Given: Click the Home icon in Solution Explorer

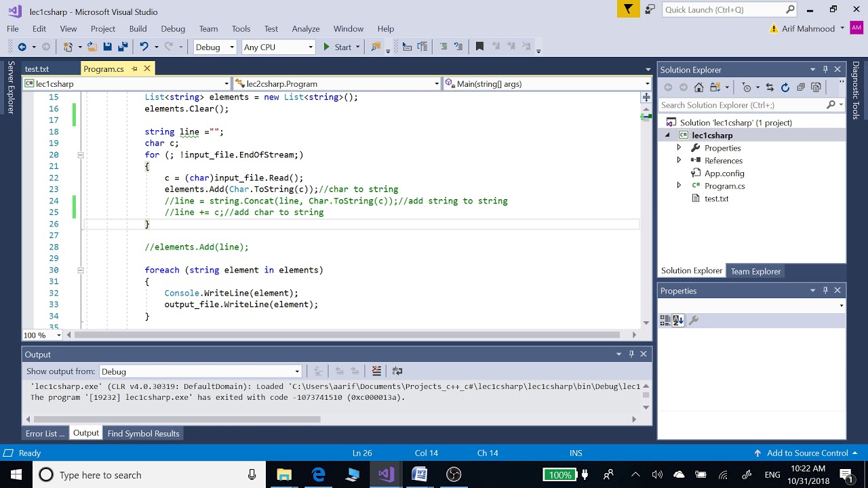Looking at the screenshot, I should coord(698,87).
